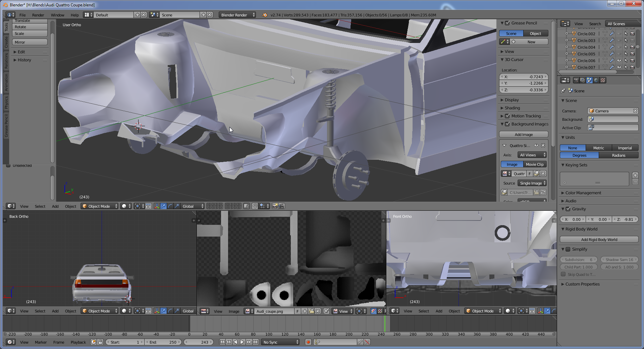Viewport: 644px width, 349px height.
Task: Select the Metric units button
Action: [x=598, y=148]
